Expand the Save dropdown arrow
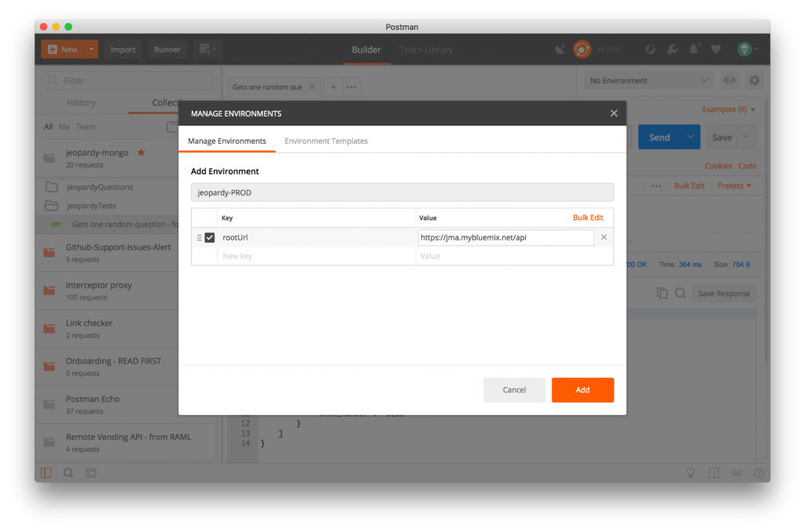 pyautogui.click(x=746, y=137)
